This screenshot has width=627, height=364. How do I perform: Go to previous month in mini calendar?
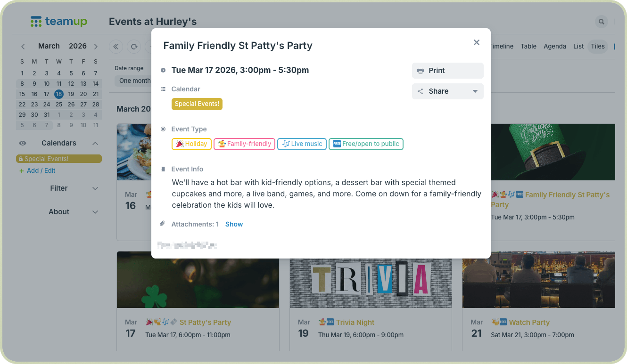click(23, 46)
